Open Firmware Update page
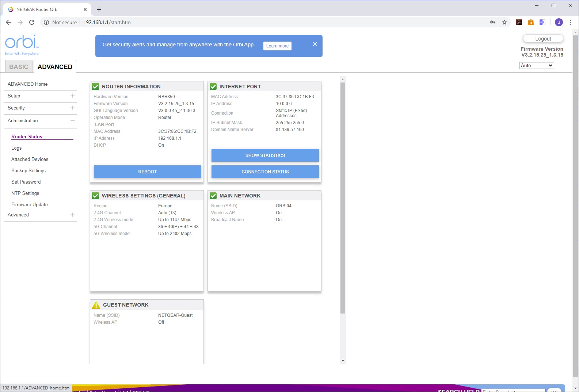The height and width of the screenshot is (392, 579). click(x=30, y=204)
